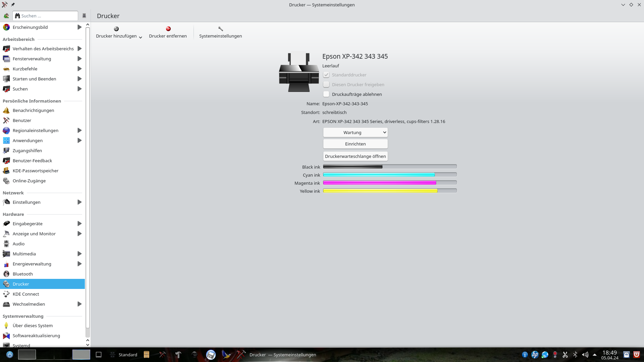This screenshot has width=644, height=362.
Task: Click the HP tray icon
Action: [535, 355]
